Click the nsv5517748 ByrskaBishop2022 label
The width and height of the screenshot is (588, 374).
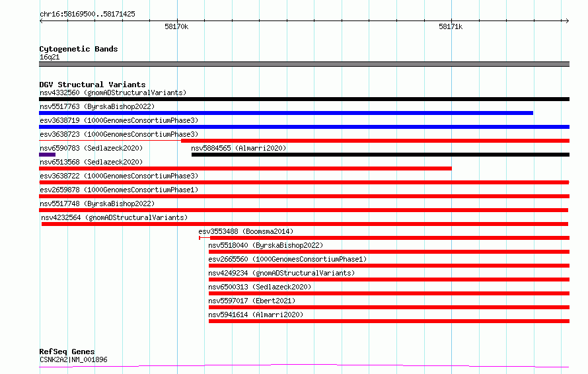97,204
